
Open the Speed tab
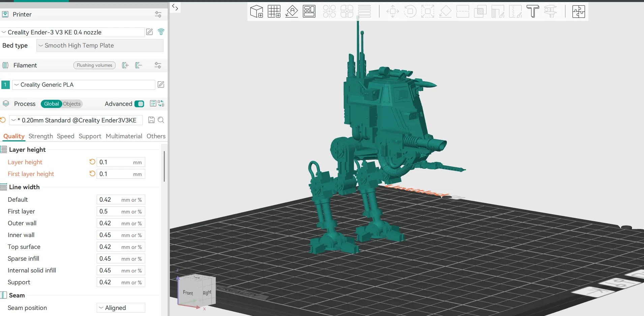click(65, 136)
